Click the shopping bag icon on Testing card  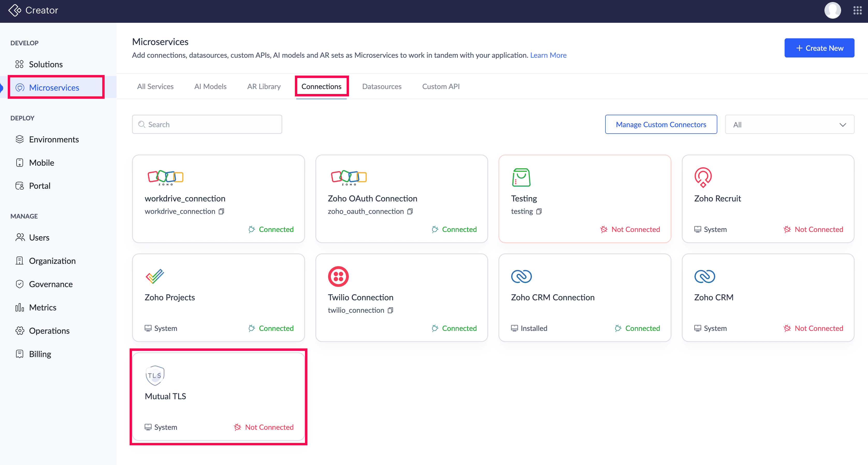tap(521, 177)
